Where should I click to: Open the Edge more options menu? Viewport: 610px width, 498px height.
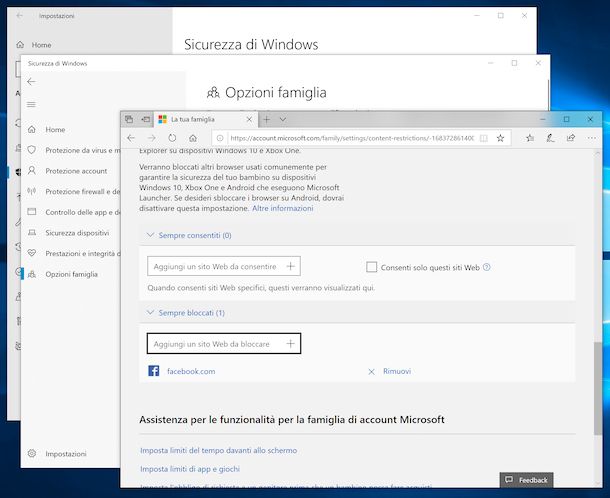[592, 138]
